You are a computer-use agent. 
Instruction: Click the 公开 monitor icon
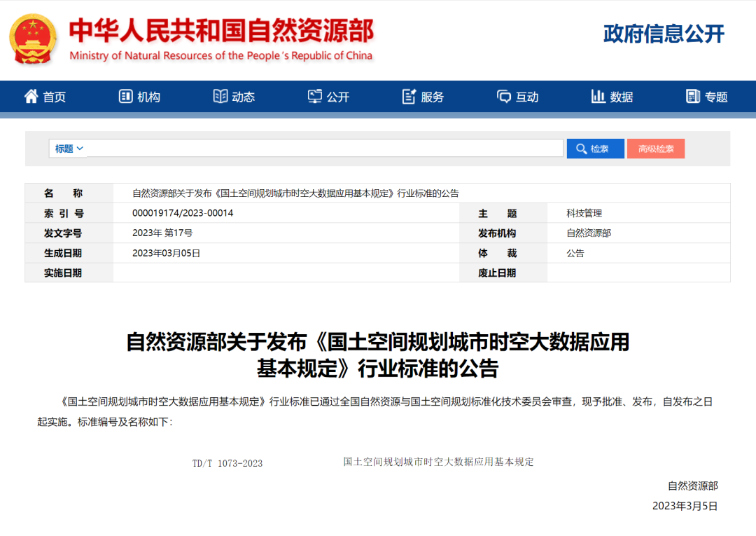coord(315,97)
